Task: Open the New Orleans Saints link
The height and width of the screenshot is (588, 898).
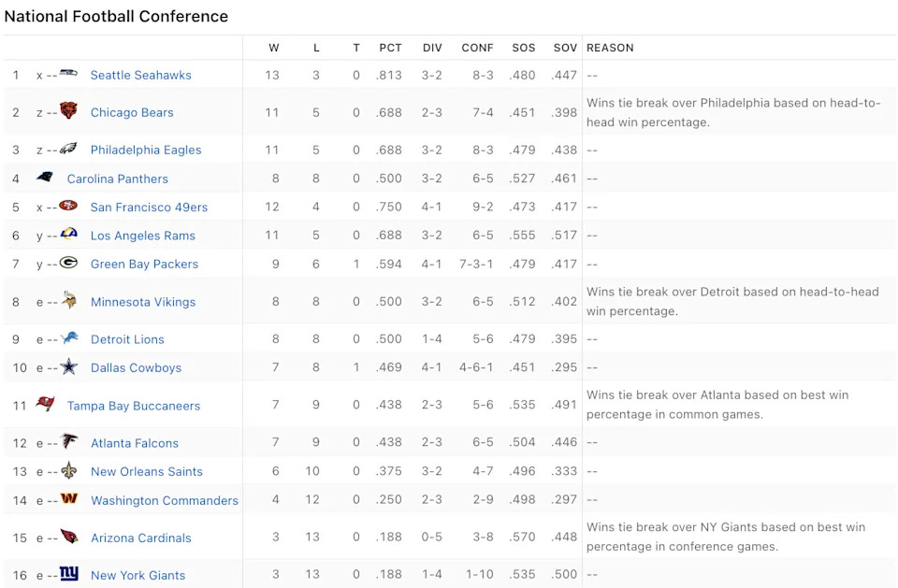Action: tap(147, 471)
